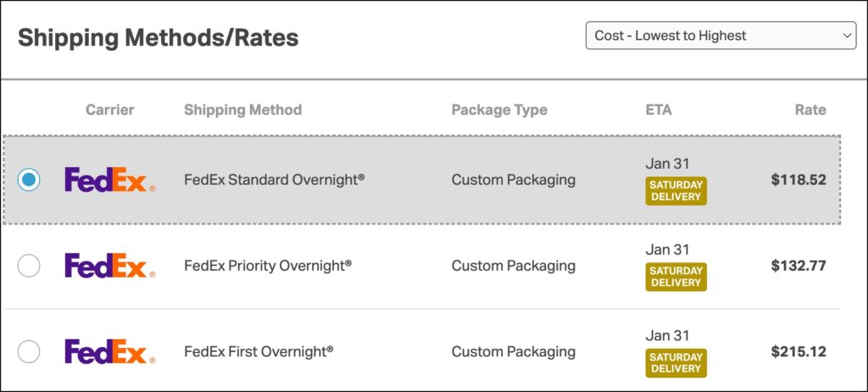Click the $118.52 rate amount

[x=798, y=180]
